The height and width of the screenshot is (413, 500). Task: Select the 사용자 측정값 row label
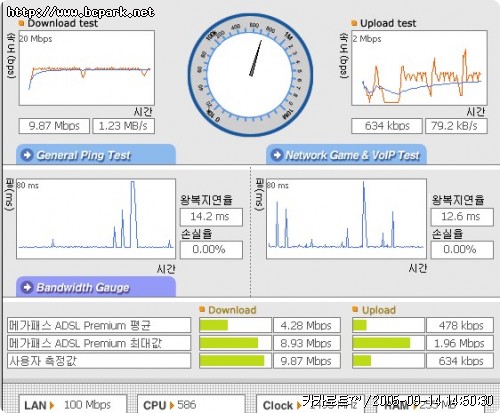99,361
